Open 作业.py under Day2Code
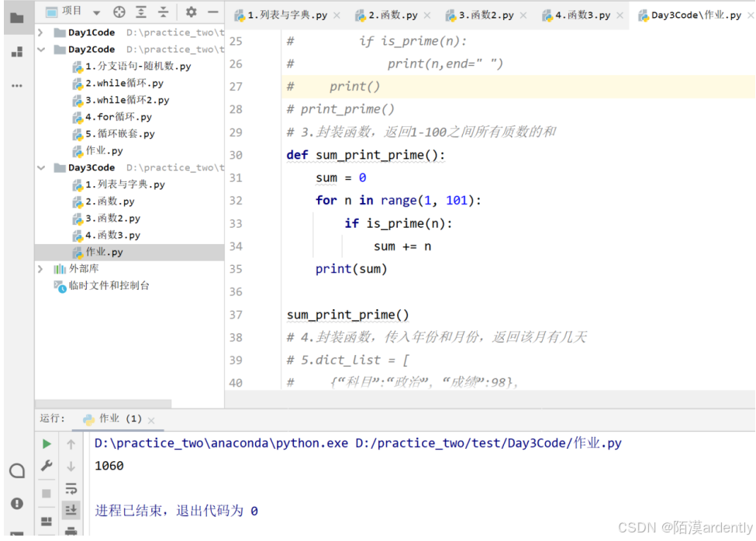756x541 pixels. 98,151
